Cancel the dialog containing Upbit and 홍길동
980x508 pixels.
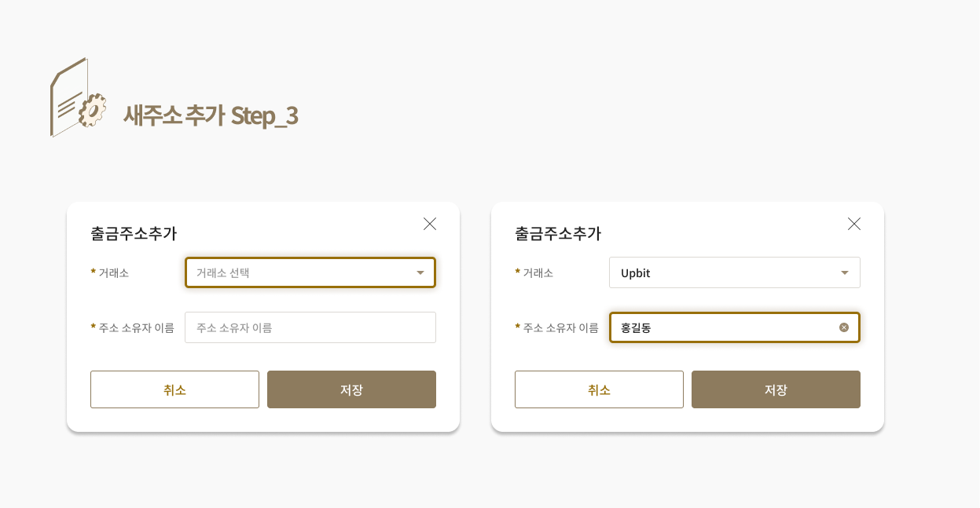coord(599,389)
